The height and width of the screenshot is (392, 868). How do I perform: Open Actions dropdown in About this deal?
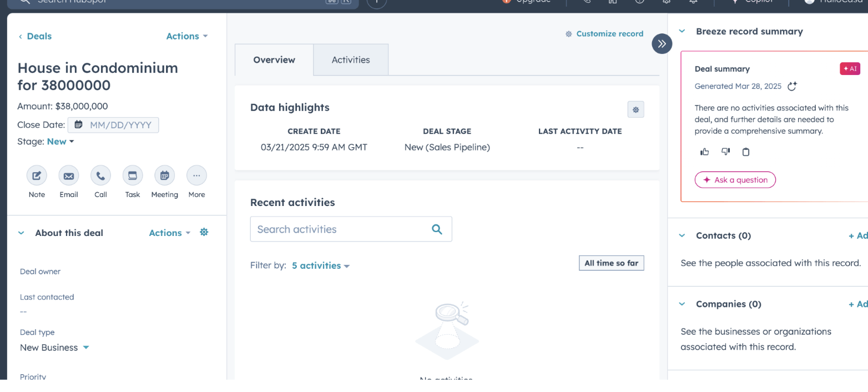169,233
